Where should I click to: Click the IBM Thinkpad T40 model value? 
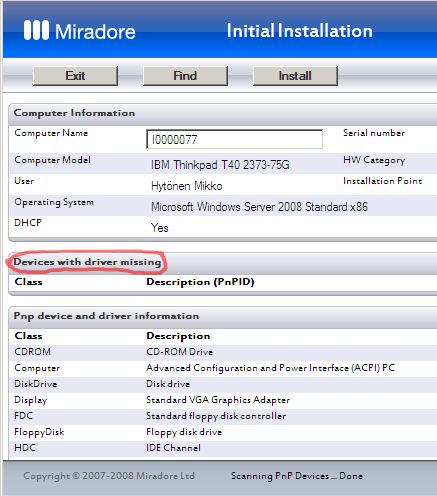pos(220,165)
